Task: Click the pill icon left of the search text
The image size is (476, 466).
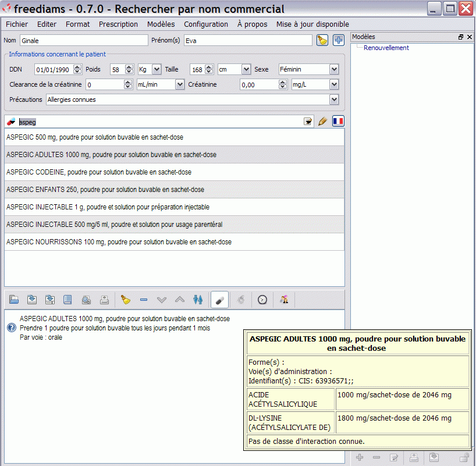Action: (x=11, y=122)
